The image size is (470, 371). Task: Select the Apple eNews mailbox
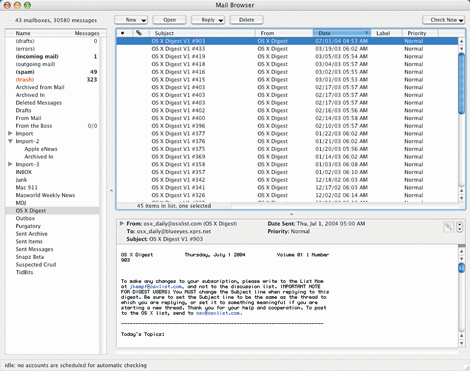pyautogui.click(x=52, y=149)
